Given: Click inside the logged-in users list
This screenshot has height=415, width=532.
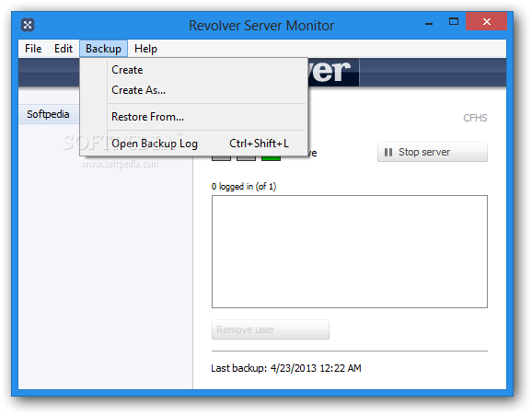Looking at the screenshot, I should [x=350, y=252].
